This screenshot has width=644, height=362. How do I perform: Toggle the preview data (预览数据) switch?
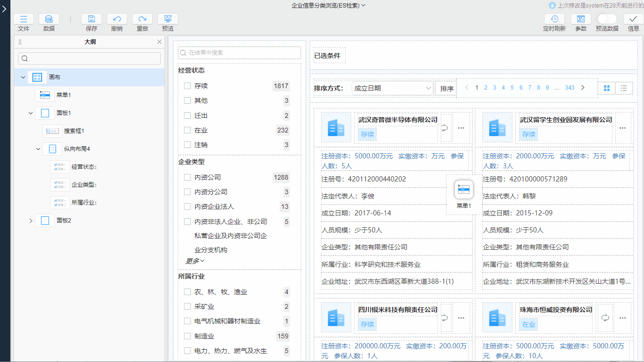(x=607, y=19)
